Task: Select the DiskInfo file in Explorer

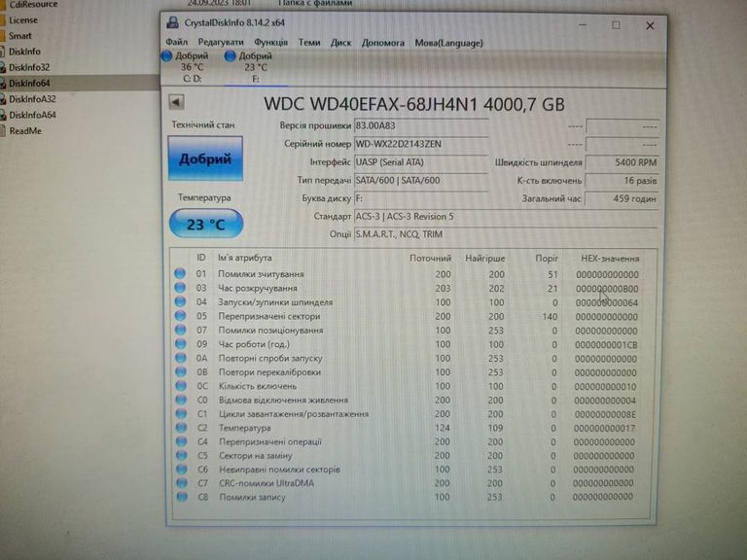Action: [24, 52]
